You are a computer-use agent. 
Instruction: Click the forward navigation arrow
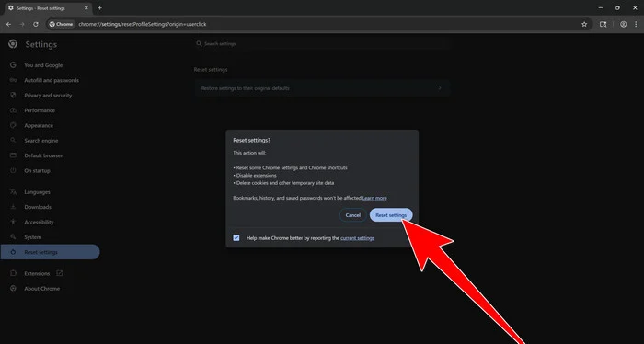point(22,24)
